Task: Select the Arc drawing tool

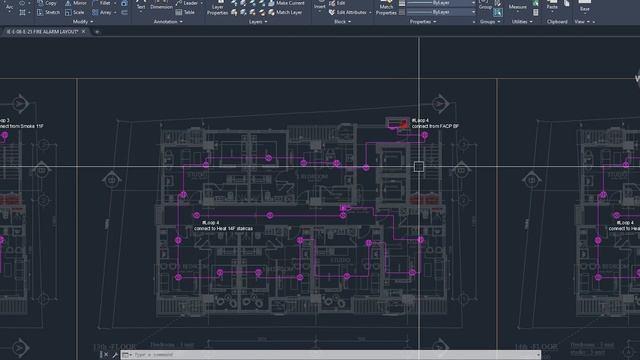Action: point(10,7)
